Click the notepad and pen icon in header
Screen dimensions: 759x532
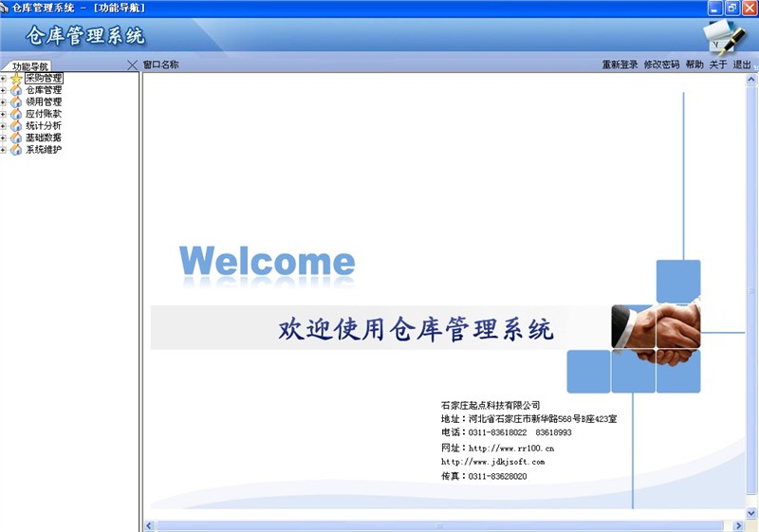click(724, 37)
